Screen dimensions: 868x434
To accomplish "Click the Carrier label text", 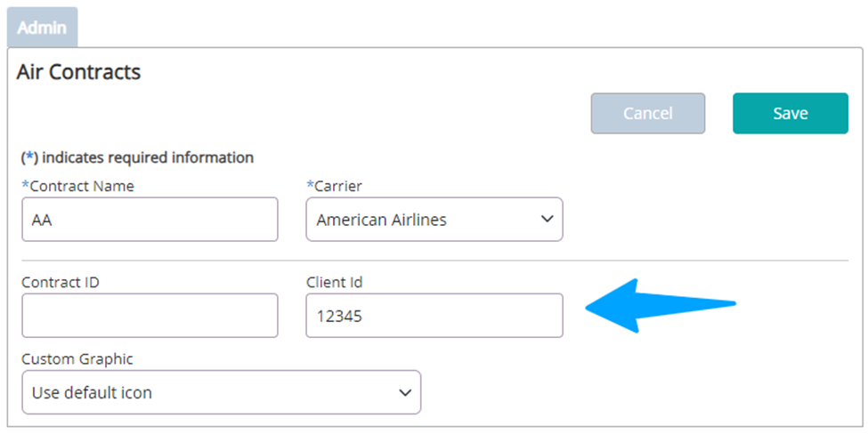I will tap(338, 186).
